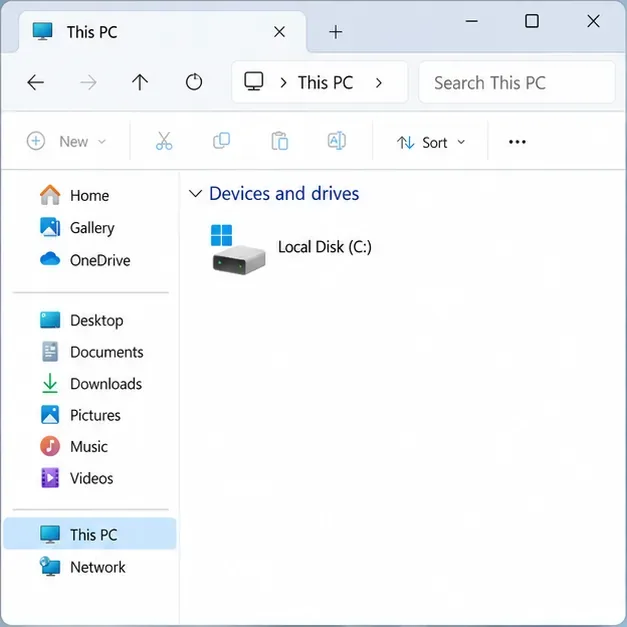
Task: Click the monitor icon in address bar
Action: (x=254, y=81)
